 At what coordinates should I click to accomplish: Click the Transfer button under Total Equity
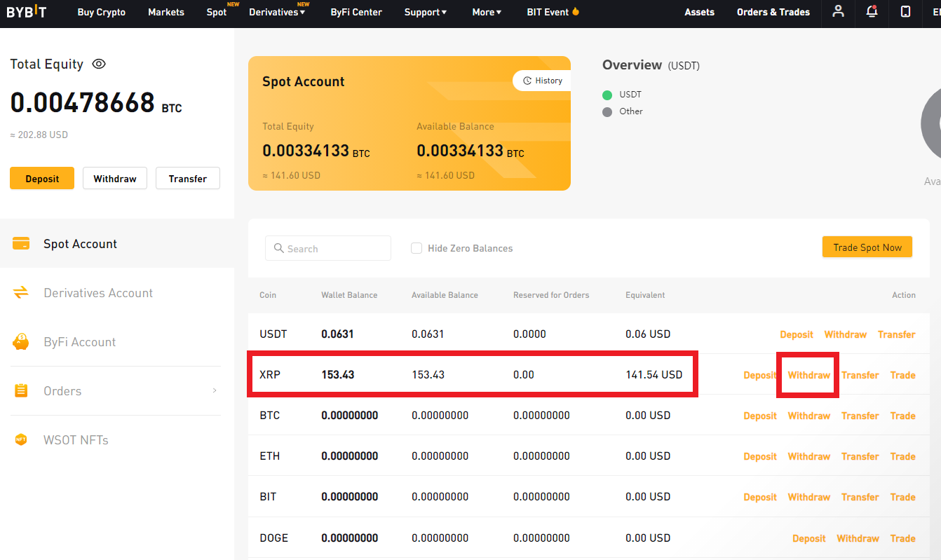(x=188, y=179)
